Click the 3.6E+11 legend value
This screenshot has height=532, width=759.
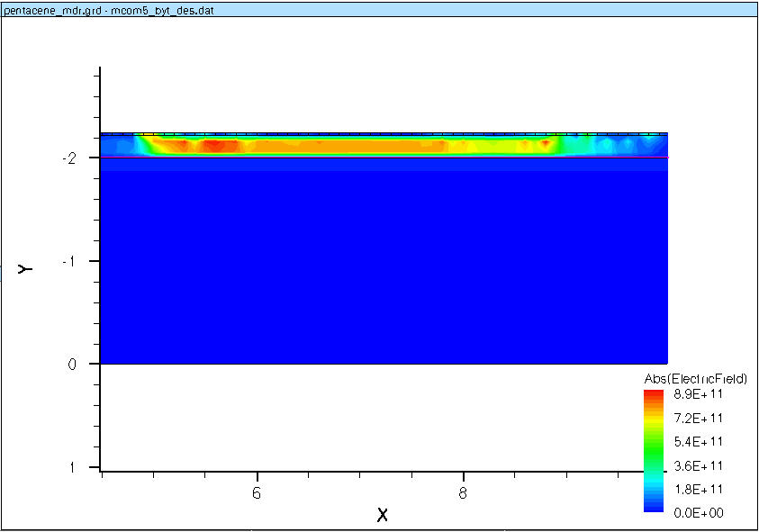[699, 465]
